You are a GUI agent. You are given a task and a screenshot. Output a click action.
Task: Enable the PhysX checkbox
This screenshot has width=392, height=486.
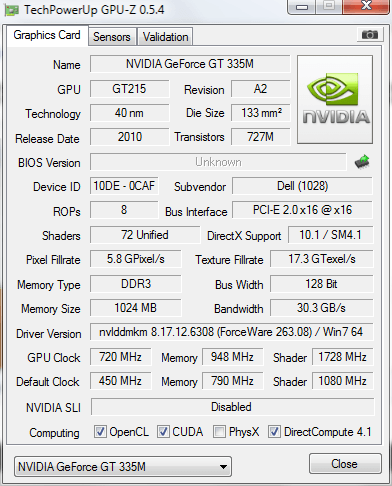(219, 431)
